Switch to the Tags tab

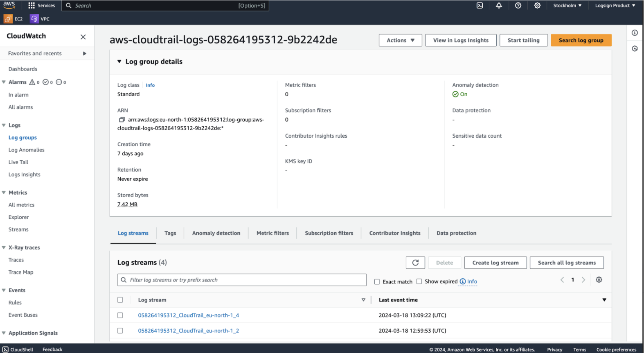click(170, 233)
